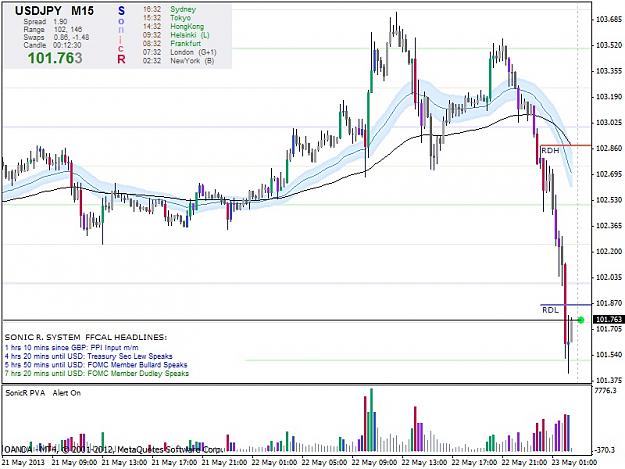Viewport: 625px width, 469px height.
Task: Click the FOMC Member Bullard Speaks headline
Action: [x=96, y=365]
